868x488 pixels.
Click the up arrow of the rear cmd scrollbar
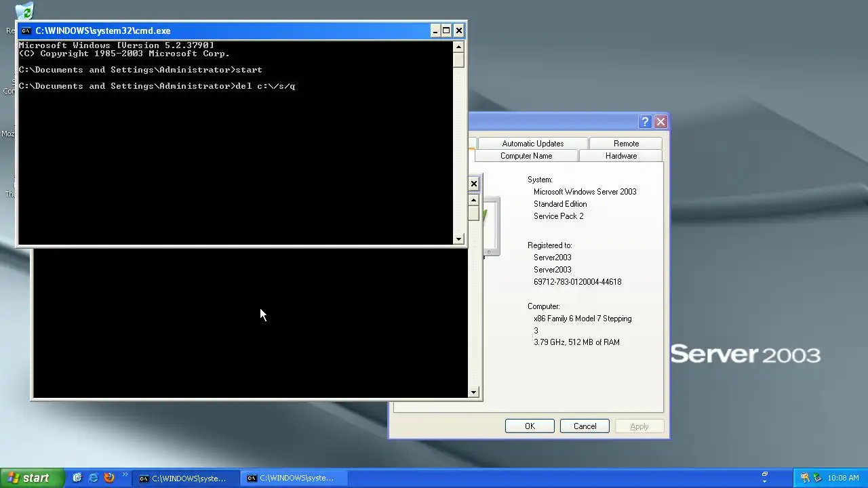point(474,200)
